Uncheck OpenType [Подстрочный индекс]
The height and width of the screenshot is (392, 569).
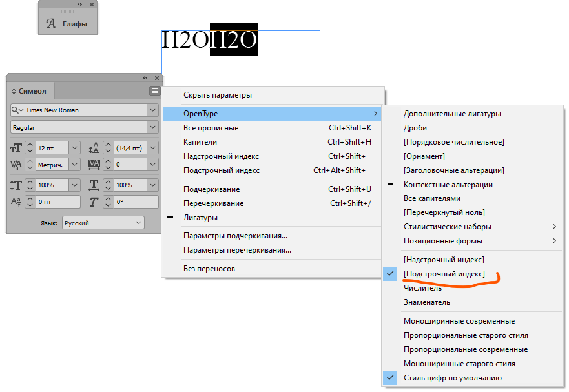(473, 274)
